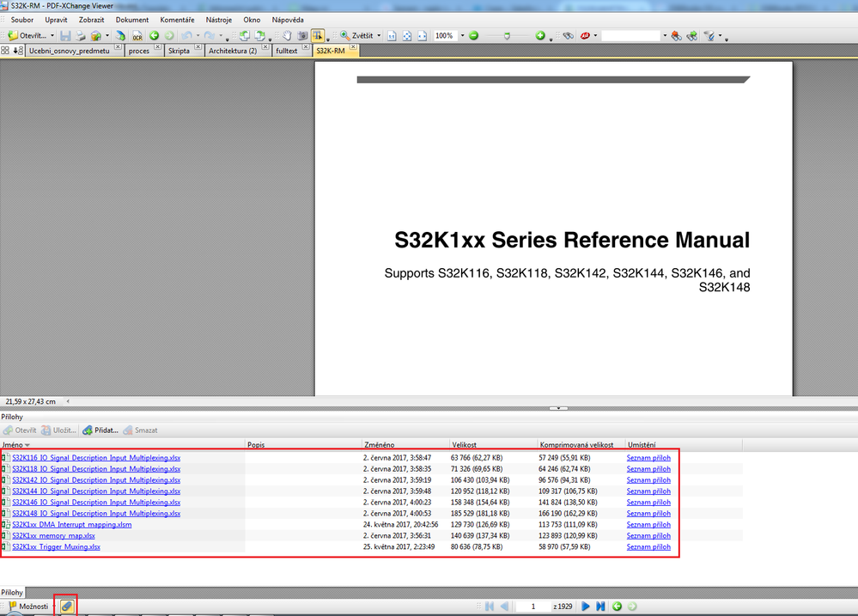Open S32K116_IO_Signal_Description_Input_Multiplexing.xlsx attachment link
The height and width of the screenshot is (616, 858).
click(x=96, y=458)
